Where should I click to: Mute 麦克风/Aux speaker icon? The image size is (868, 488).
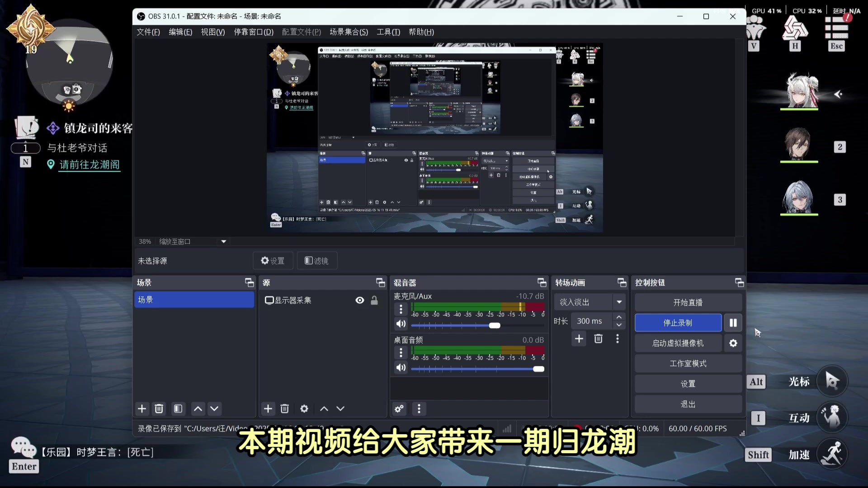coord(401,324)
